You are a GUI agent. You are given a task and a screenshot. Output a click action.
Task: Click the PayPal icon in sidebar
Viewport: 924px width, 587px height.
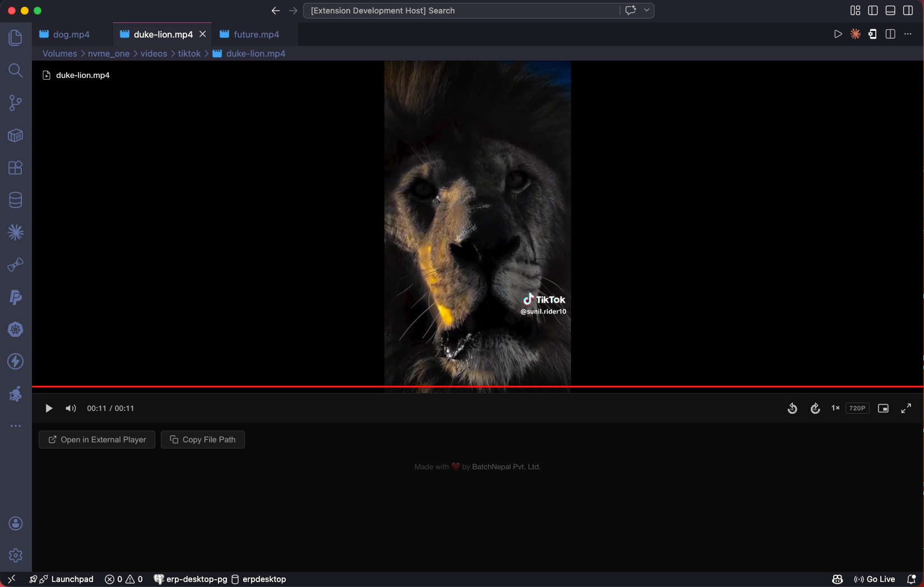click(x=15, y=298)
